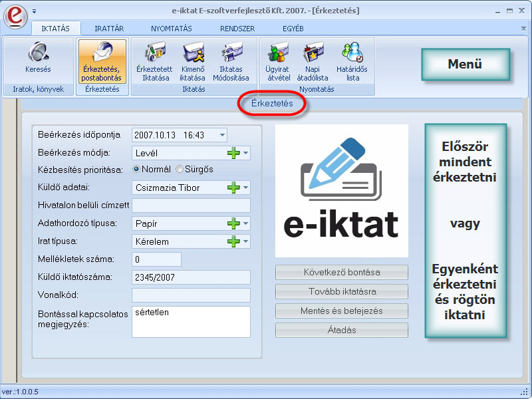Screen dimensions: 532x399
Task: Open Napi átadólista print icon
Action: 313,62
